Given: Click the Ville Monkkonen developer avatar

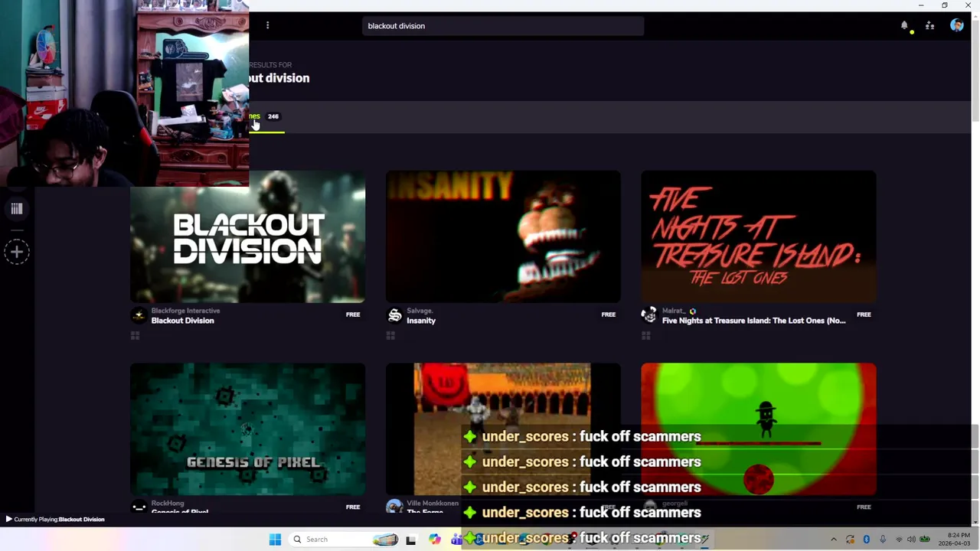Looking at the screenshot, I should pyautogui.click(x=394, y=507).
